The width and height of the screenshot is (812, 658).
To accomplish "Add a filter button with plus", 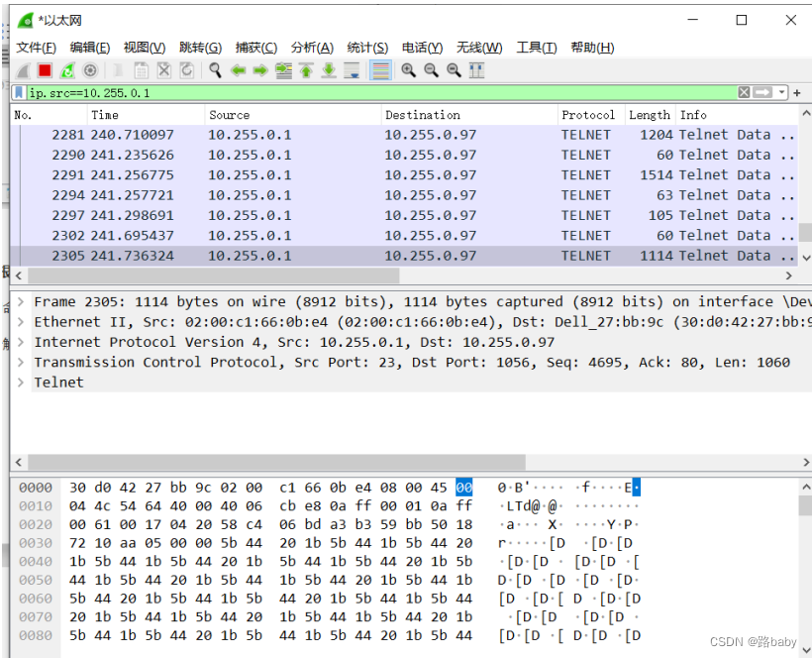I will click(797, 93).
